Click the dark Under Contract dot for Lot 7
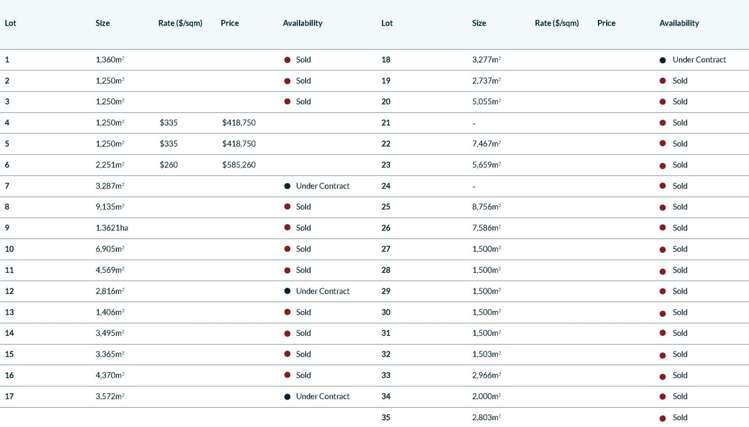This screenshot has height=427, width=749. [287, 186]
